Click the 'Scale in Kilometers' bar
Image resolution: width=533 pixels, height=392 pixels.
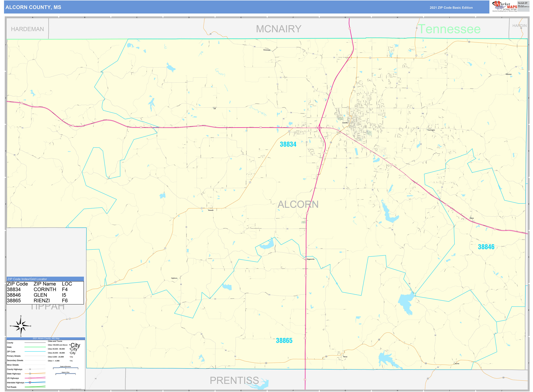pyautogui.click(x=65, y=368)
